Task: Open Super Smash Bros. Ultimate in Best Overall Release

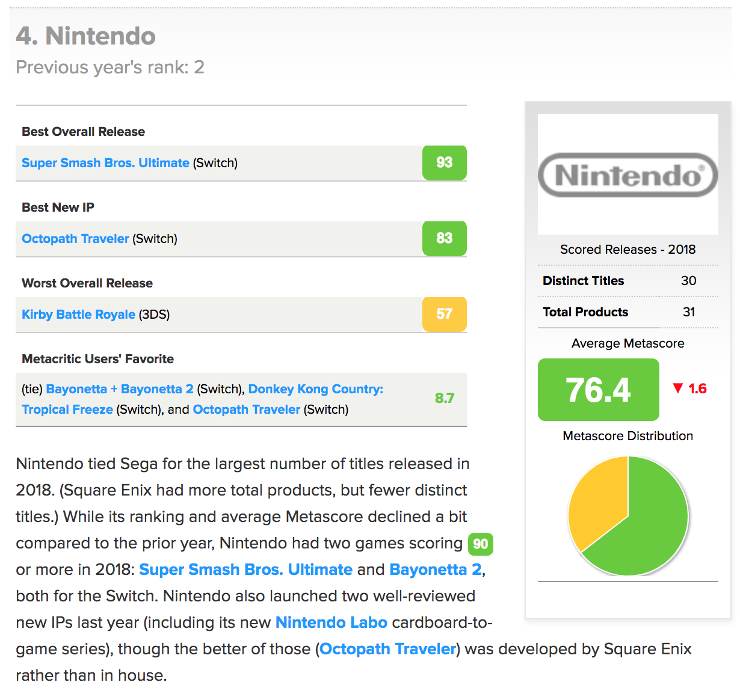Action: point(105,163)
